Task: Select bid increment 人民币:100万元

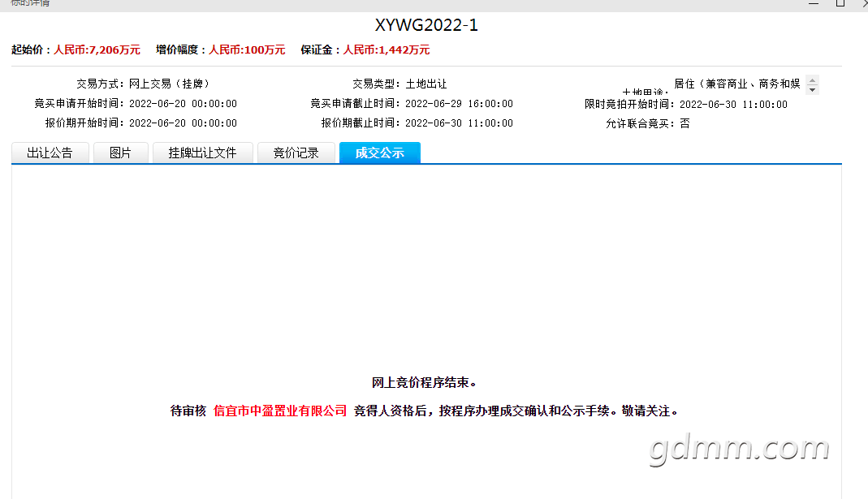Action: coord(247,49)
